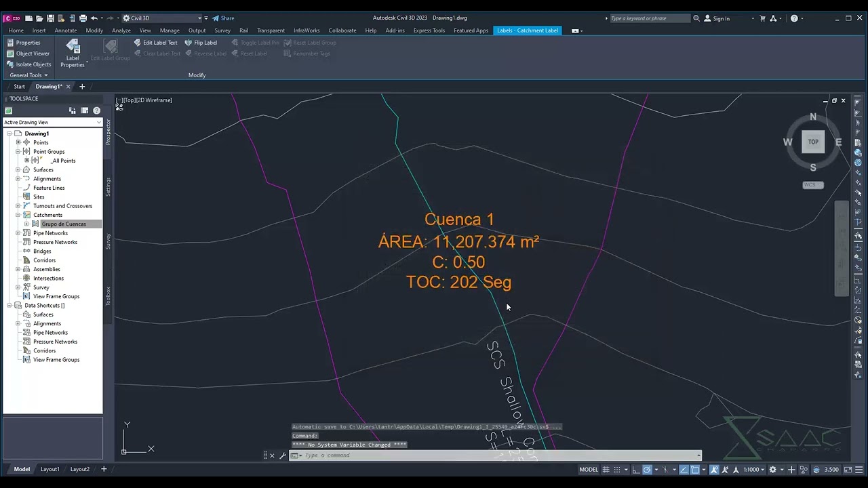
Task: Expand the Points tree node
Action: click(18, 142)
